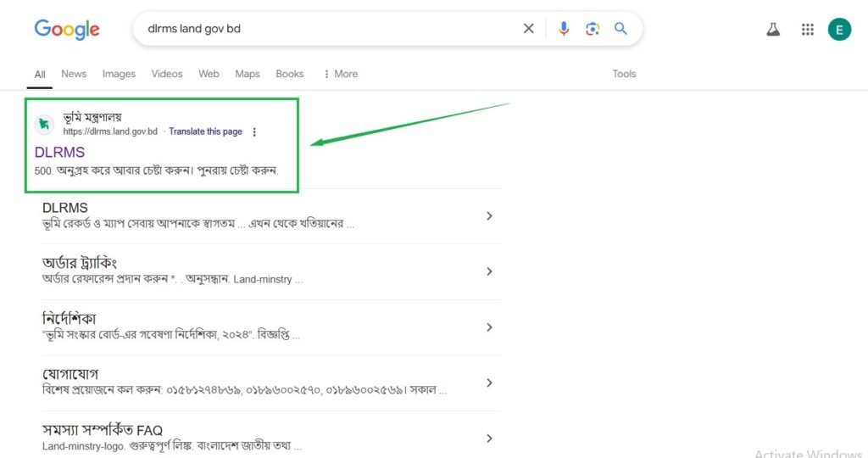This screenshot has width=868, height=458.
Task: Click the magnifier search icon
Action: click(620, 28)
